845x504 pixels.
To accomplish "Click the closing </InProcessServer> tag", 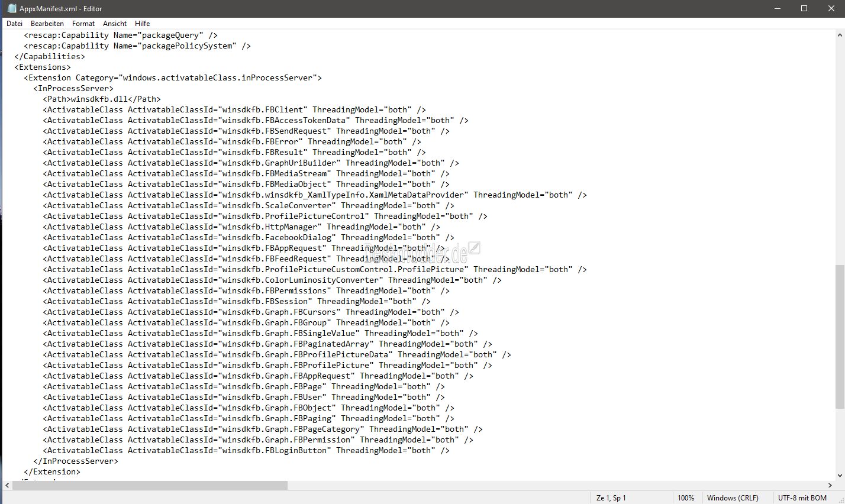I will [76, 461].
